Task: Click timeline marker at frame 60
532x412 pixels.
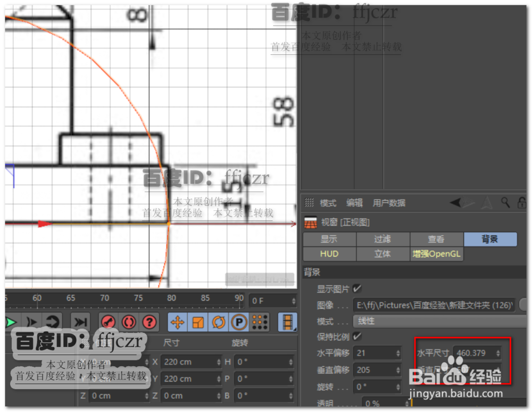Action: tap(37, 298)
